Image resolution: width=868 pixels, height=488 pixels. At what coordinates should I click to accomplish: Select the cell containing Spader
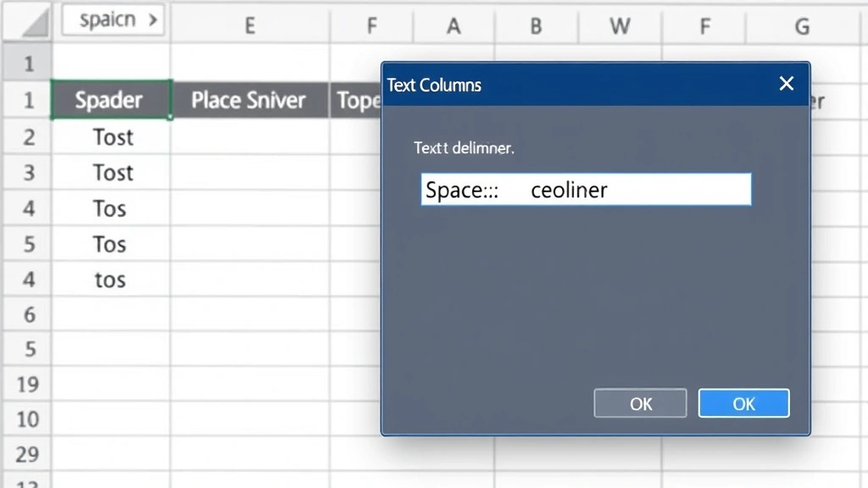(x=110, y=99)
